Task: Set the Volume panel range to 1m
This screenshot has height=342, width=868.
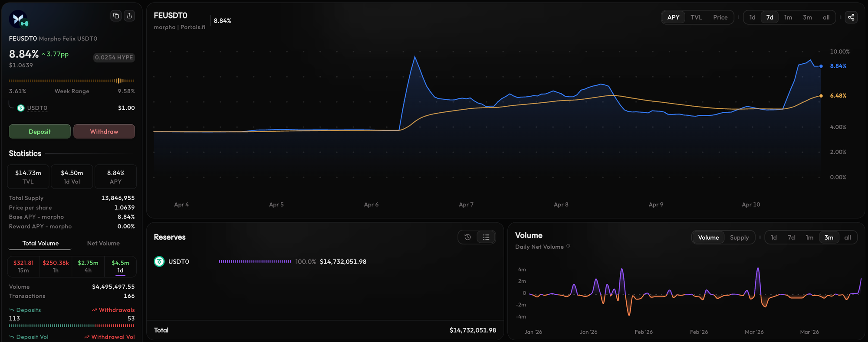Action: tap(809, 238)
